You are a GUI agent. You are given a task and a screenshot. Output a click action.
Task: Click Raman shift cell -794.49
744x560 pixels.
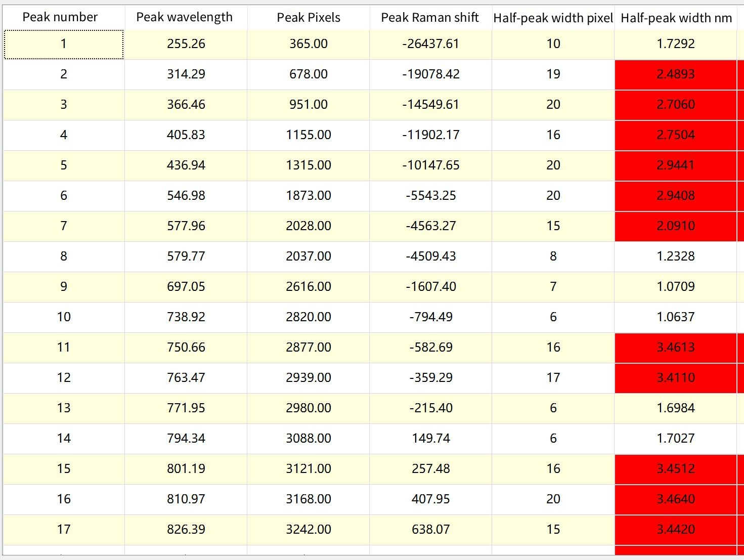tap(431, 317)
